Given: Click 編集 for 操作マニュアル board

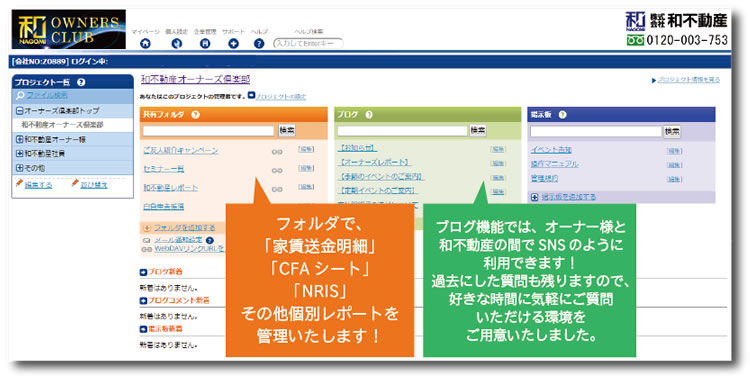Looking at the screenshot, I should [675, 165].
